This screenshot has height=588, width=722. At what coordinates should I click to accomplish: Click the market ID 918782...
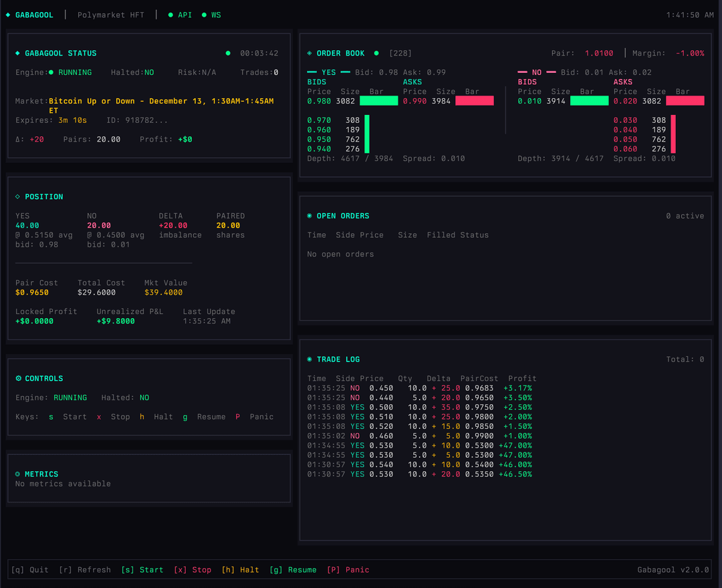[x=137, y=120]
